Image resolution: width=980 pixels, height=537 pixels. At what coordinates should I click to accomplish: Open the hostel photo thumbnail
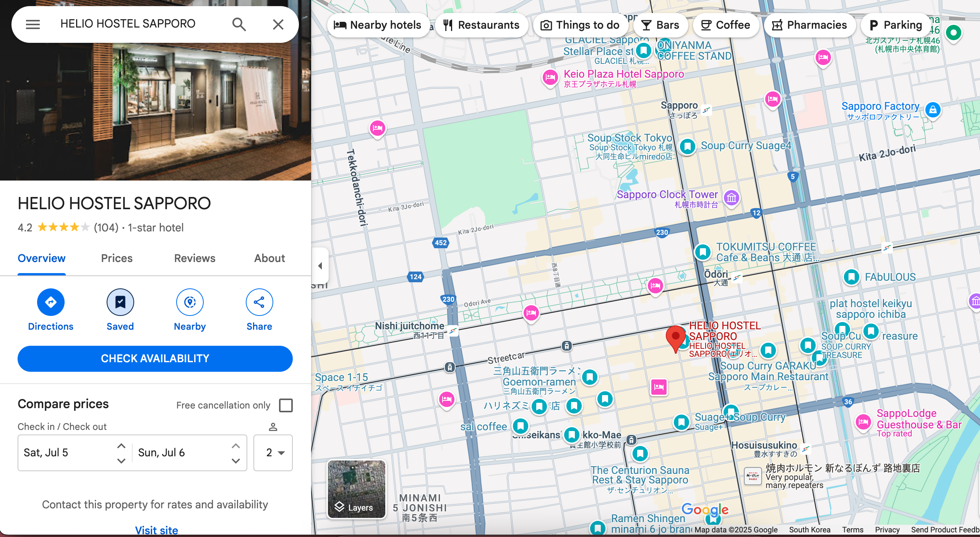pos(155,90)
